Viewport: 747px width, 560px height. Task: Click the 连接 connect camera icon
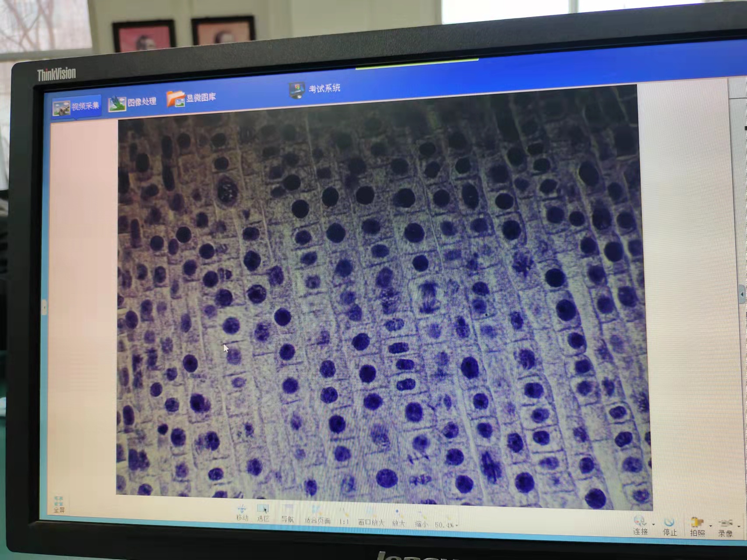tap(640, 525)
